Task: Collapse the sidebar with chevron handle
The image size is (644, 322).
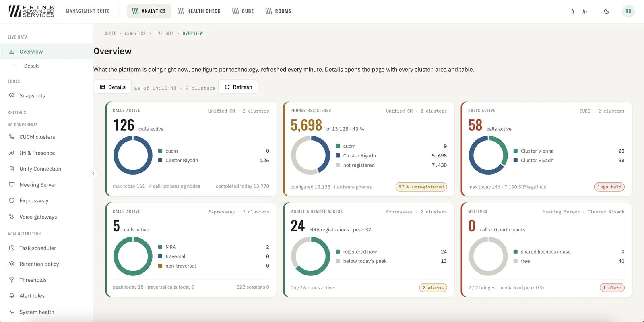Action: click(x=93, y=173)
